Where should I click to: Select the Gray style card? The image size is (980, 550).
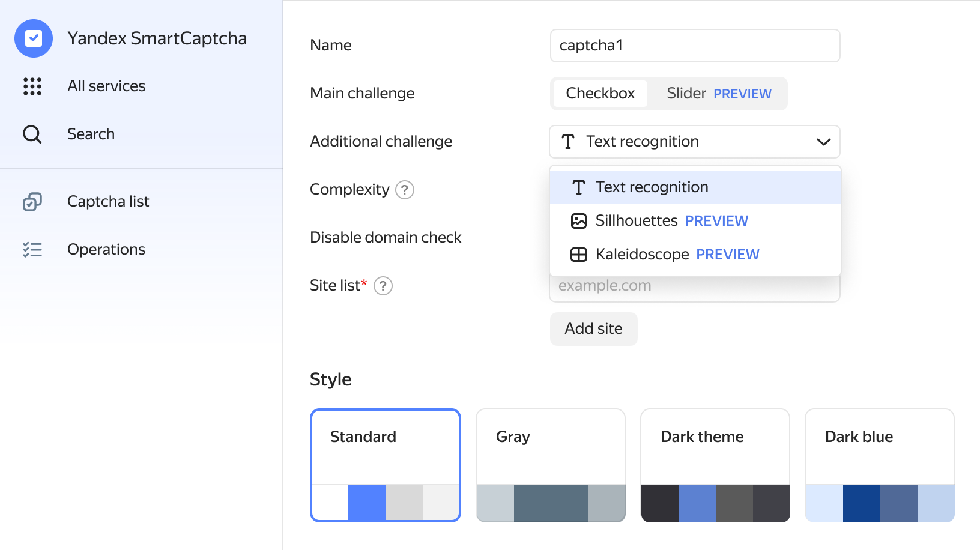(551, 465)
